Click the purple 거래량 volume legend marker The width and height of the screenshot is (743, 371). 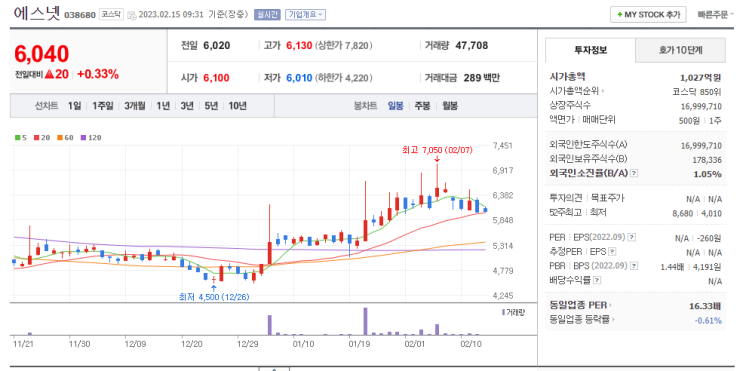(503, 312)
